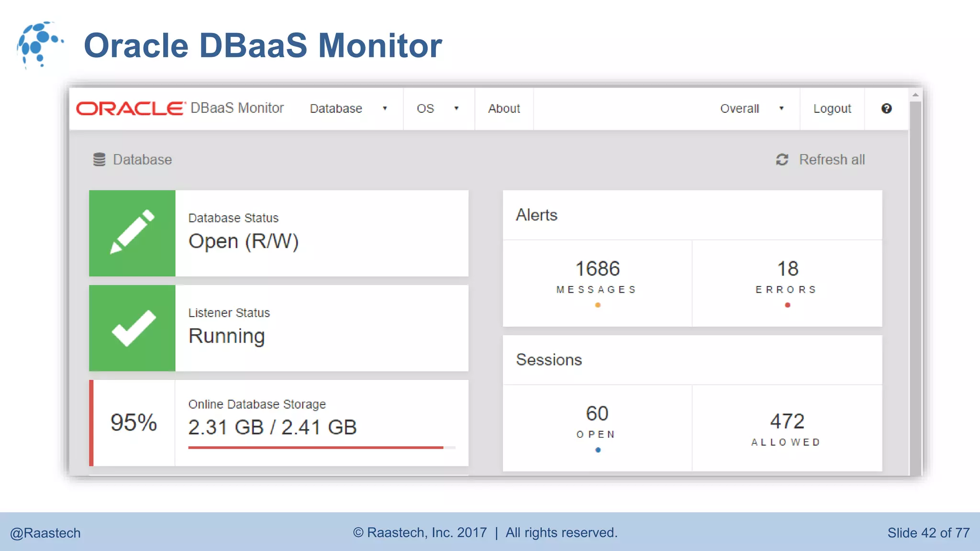Click the Raastech globe logo
The width and height of the screenshot is (980, 551).
[x=40, y=44]
